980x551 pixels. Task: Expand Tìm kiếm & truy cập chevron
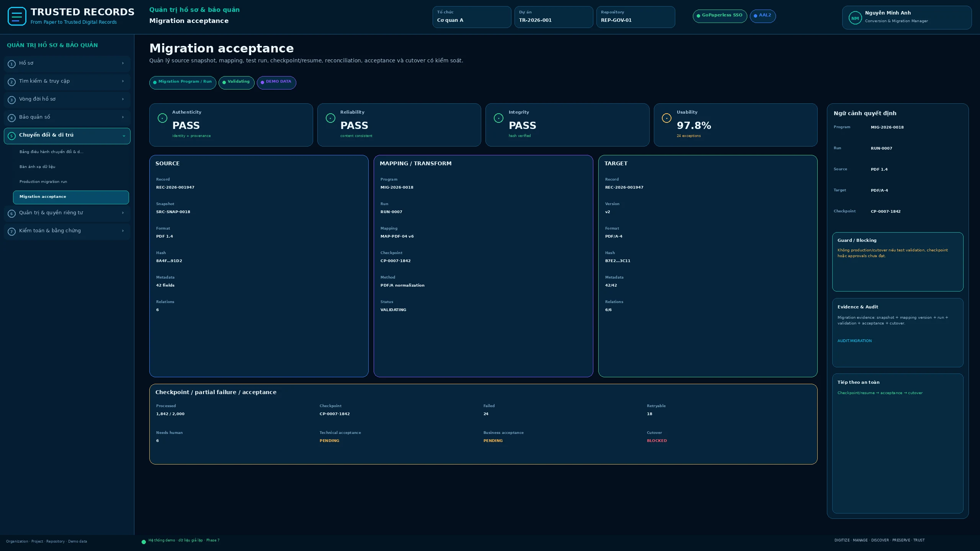point(123,81)
